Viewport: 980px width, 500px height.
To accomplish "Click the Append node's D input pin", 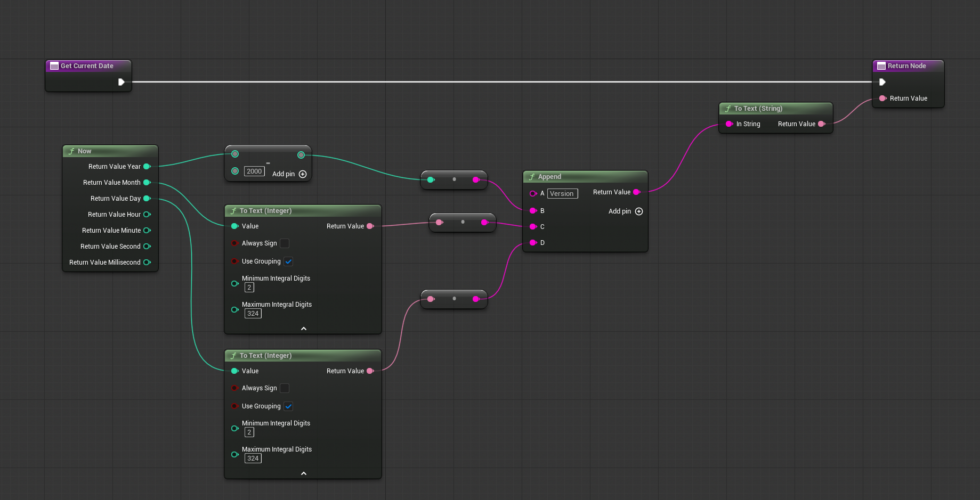I will pos(533,243).
